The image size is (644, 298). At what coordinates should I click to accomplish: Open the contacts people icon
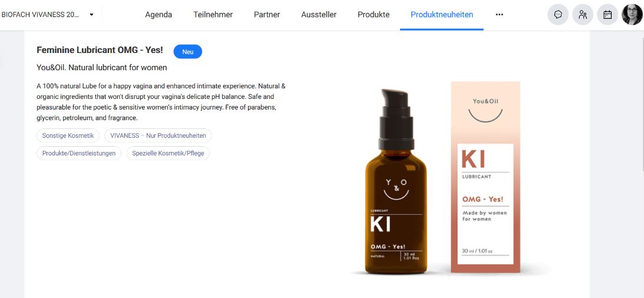(582, 14)
